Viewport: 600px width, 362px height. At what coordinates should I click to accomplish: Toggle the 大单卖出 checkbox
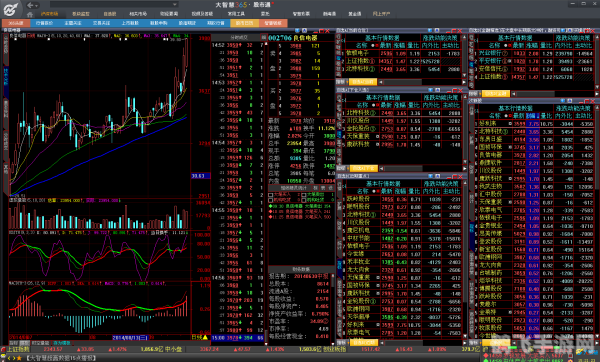pos(303,195)
